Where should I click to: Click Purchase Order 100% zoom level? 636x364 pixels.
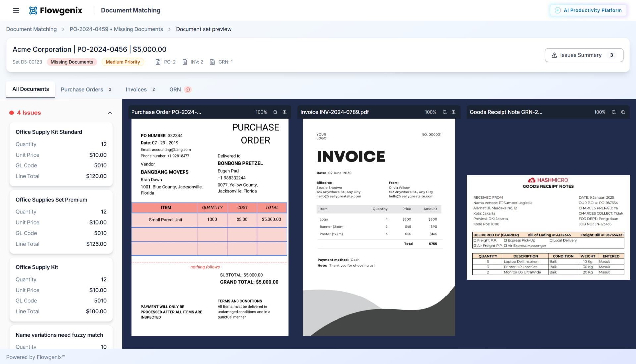tap(261, 112)
